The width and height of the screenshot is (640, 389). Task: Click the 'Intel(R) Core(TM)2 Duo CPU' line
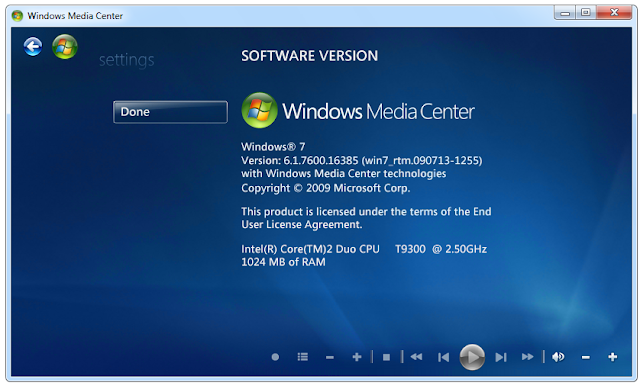pos(364,249)
